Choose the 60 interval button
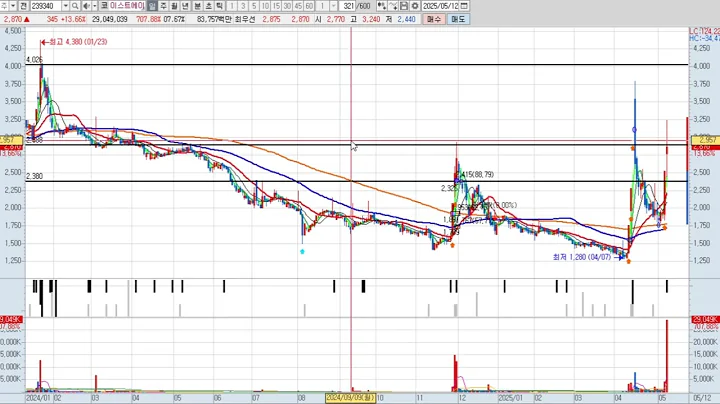Image resolution: width=720 pixels, height=404 pixels. coord(309,6)
